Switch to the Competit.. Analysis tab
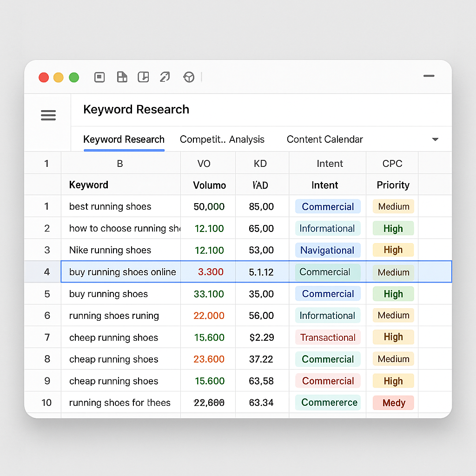The image size is (476, 476). click(222, 139)
